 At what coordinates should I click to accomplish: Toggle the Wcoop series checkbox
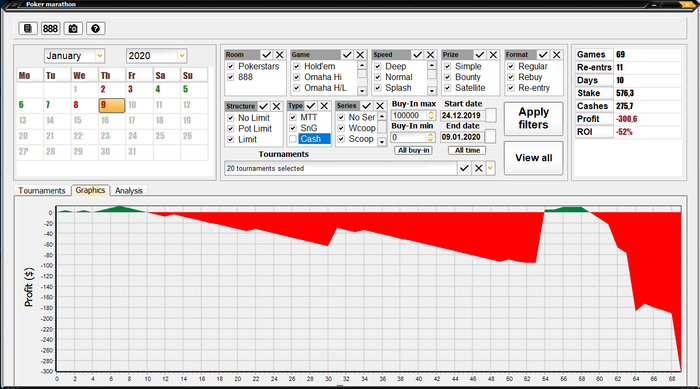(x=342, y=128)
